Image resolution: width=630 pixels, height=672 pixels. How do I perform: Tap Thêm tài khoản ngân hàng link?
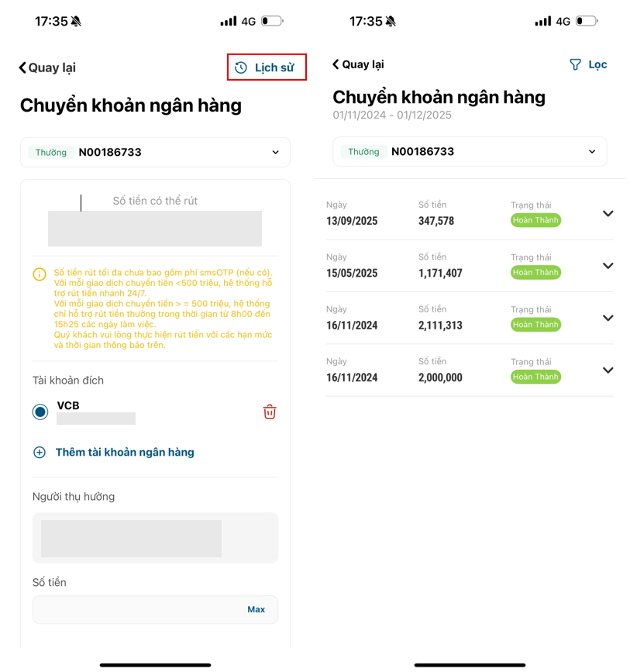coord(125,452)
